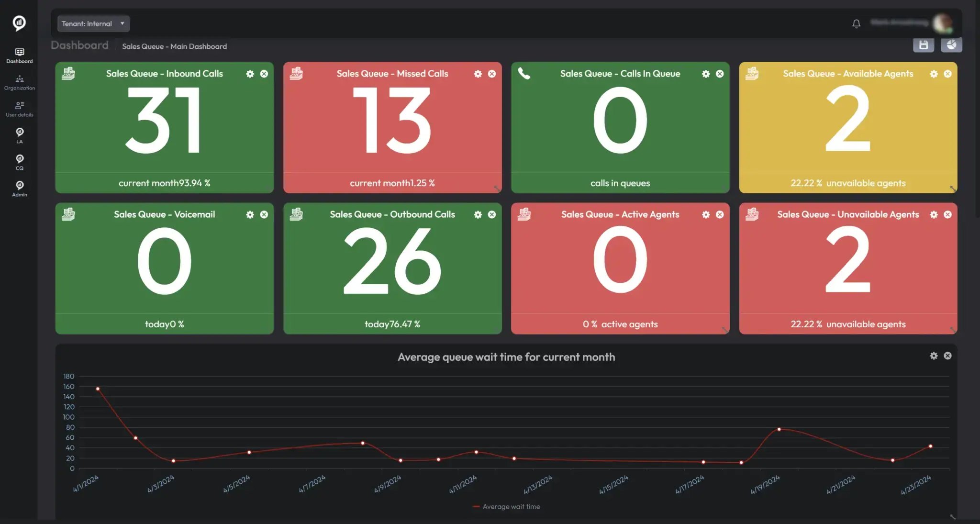Open the notifications bell
This screenshot has height=524, width=980.
click(856, 23)
